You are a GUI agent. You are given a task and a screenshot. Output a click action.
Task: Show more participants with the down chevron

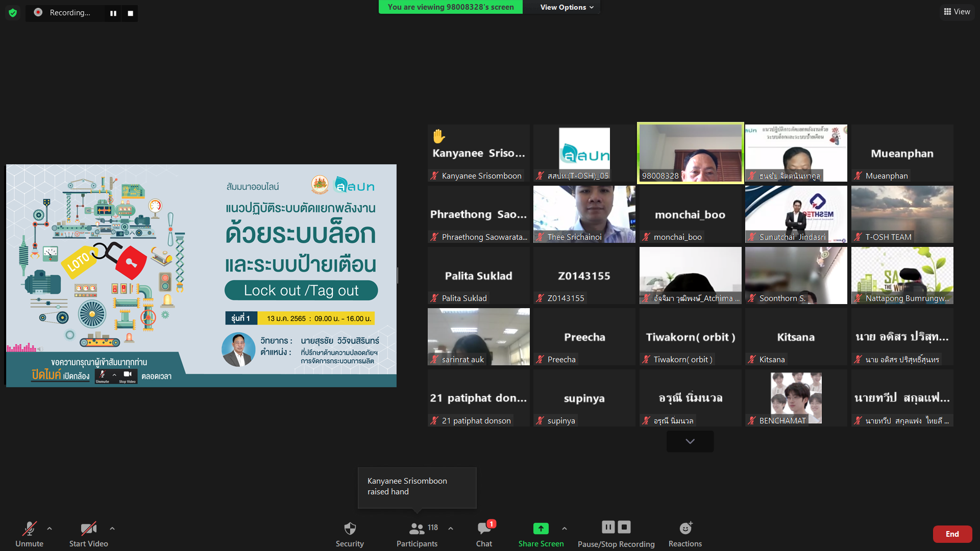(x=690, y=441)
